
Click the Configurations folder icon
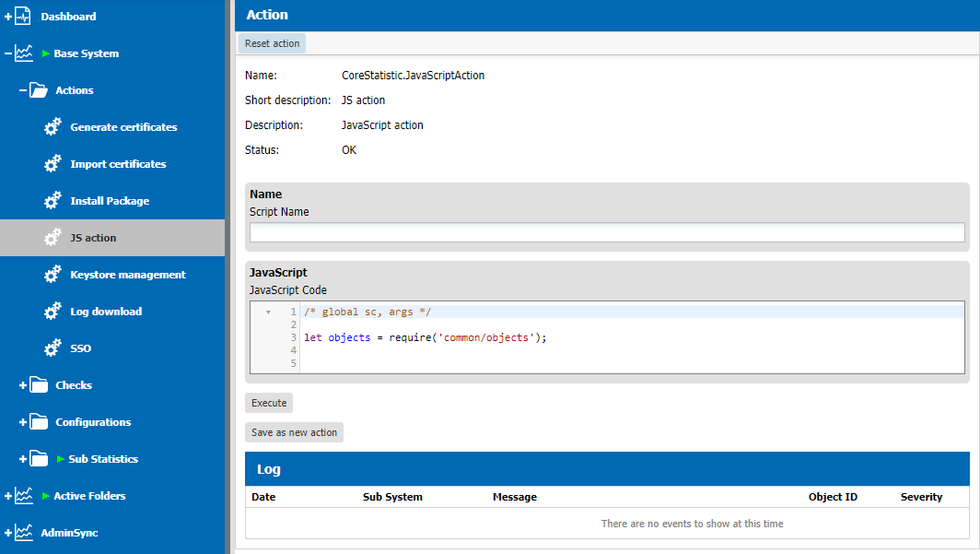tap(39, 422)
